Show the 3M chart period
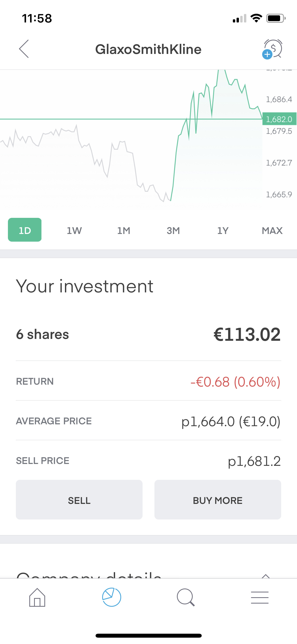Image resolution: width=297 pixels, height=644 pixels. (x=173, y=231)
